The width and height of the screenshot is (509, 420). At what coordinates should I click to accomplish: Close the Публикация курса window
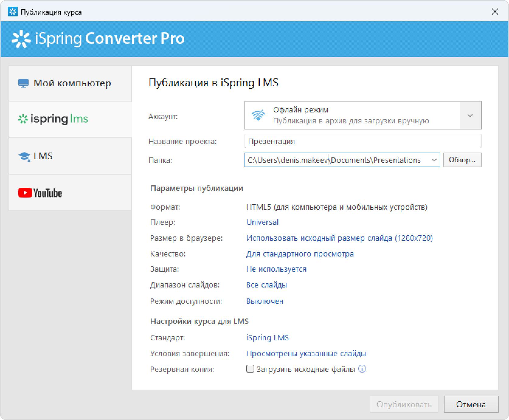[495, 12]
